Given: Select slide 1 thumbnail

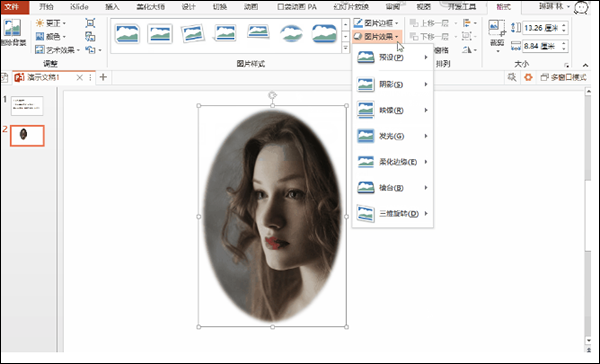Looking at the screenshot, I should 27,106.
